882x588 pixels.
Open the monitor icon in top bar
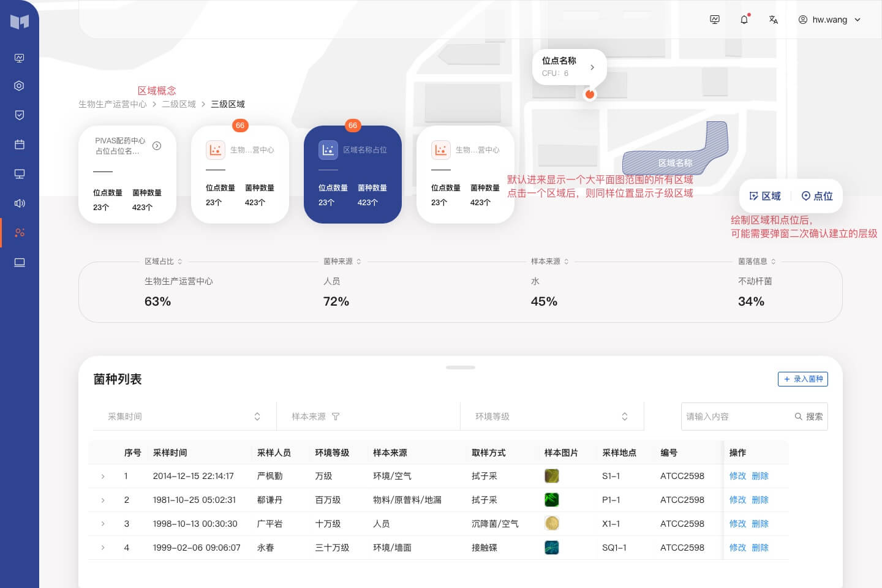pos(715,20)
